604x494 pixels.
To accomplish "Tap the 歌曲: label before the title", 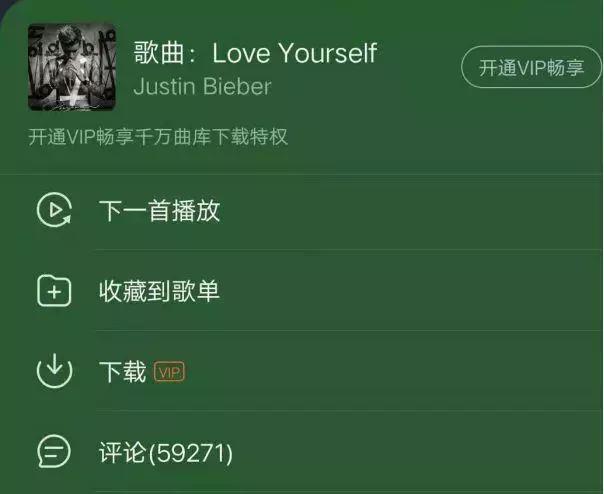I will 165,53.
